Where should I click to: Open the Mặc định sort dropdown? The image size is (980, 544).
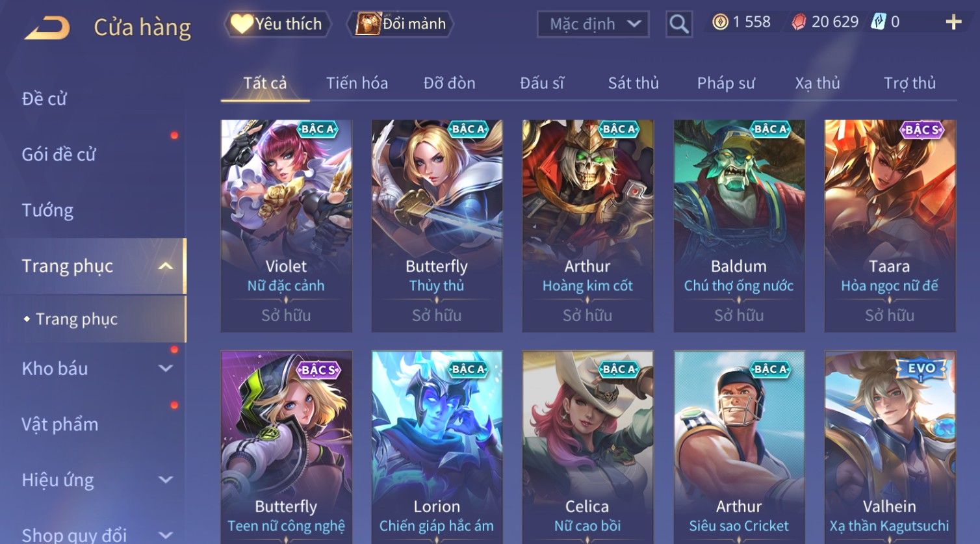point(593,24)
